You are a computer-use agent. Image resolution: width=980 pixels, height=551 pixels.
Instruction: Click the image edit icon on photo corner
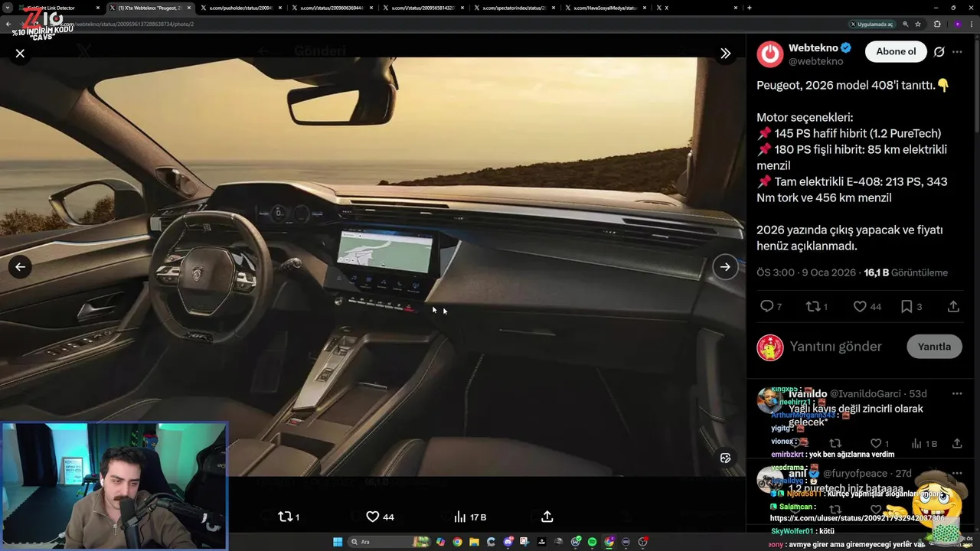pyautogui.click(x=725, y=458)
